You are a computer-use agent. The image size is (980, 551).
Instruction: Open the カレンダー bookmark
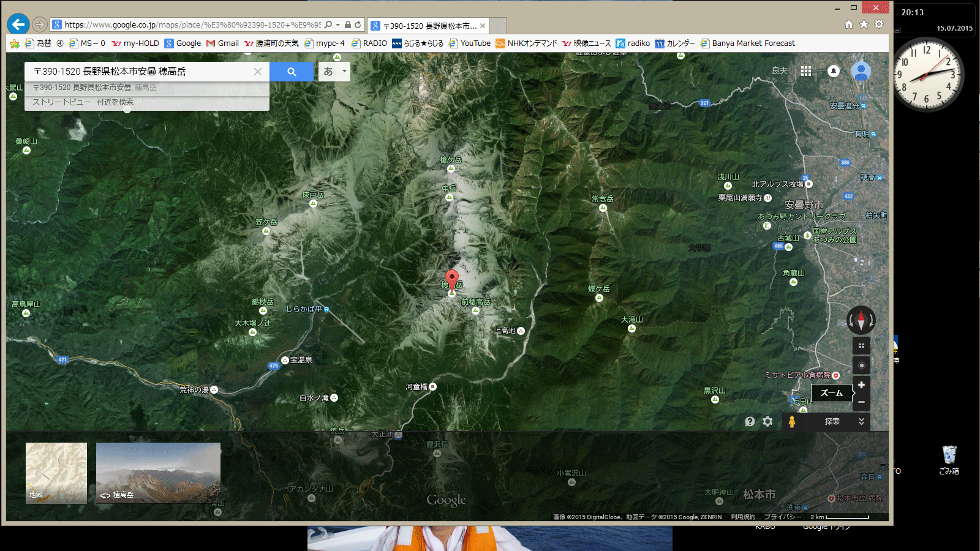click(x=675, y=43)
